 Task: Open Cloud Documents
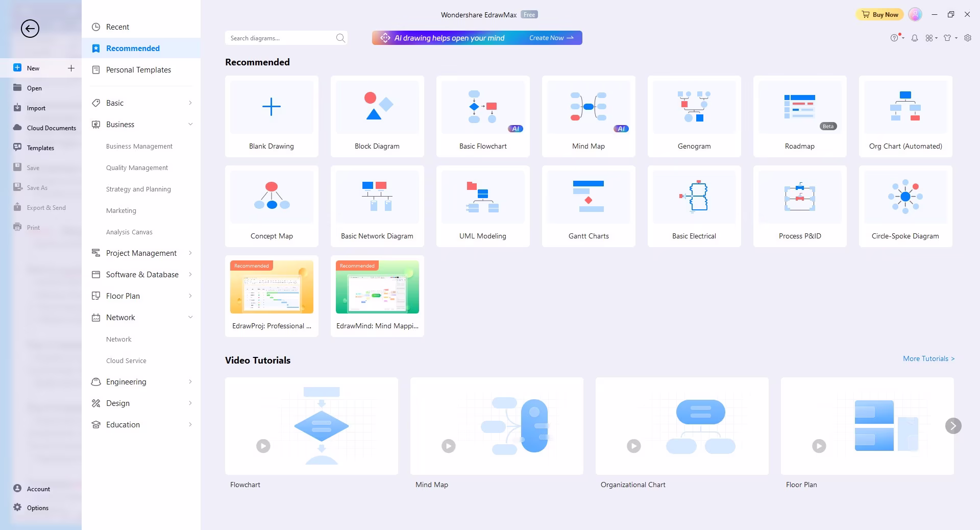click(x=41, y=128)
